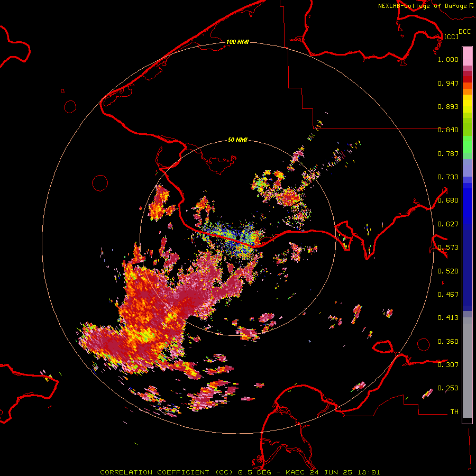Select the 0.840 scale value

[x=448, y=130]
